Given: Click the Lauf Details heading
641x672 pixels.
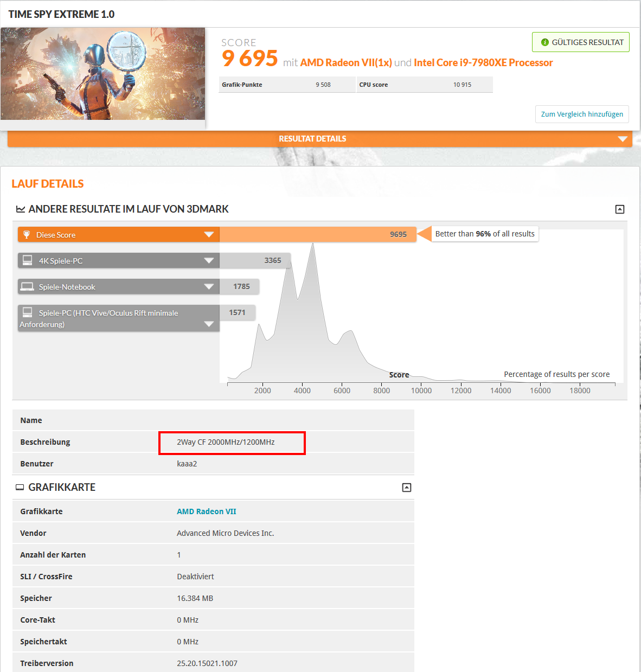Looking at the screenshot, I should point(48,184).
